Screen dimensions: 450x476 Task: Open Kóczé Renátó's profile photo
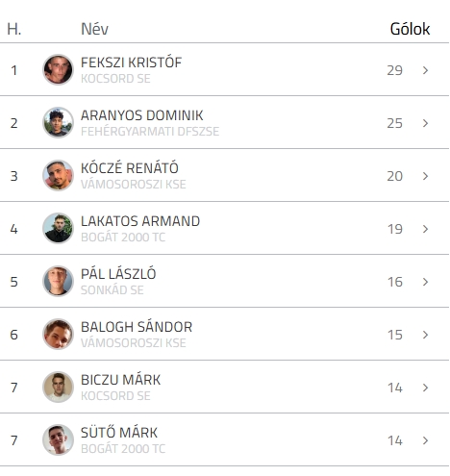point(58,175)
